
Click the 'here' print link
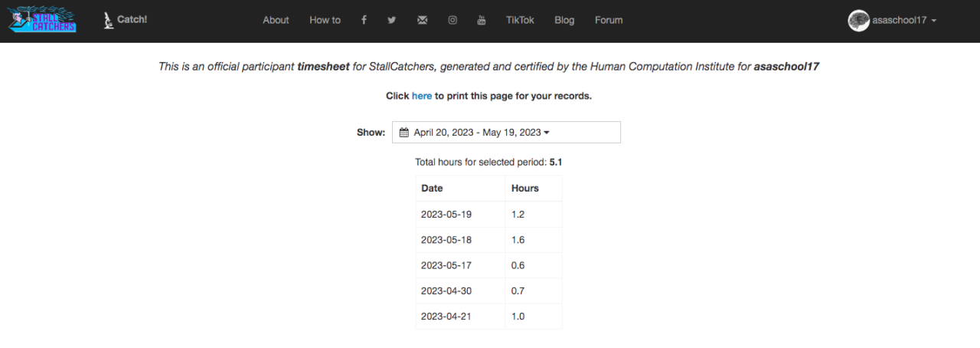coord(422,96)
